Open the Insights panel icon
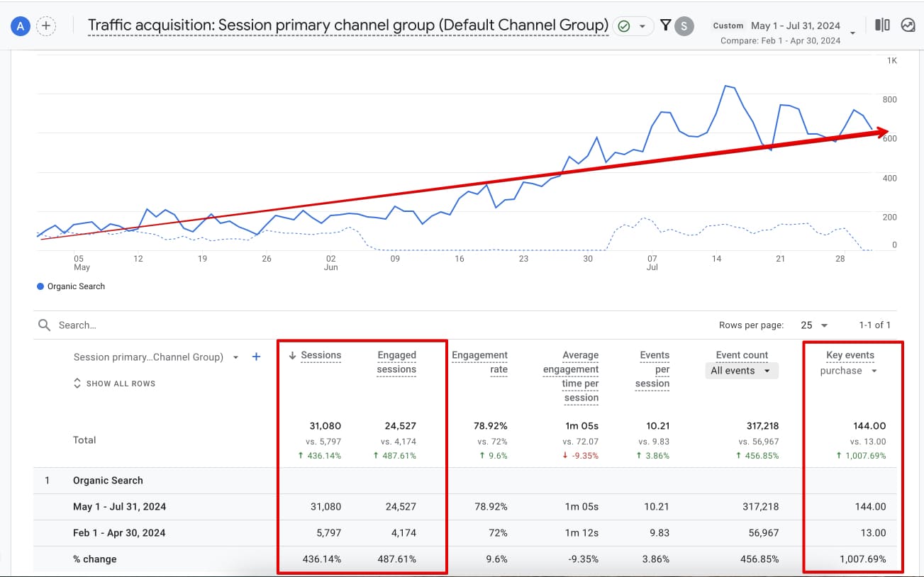Screen dimensions: 924x577 click(x=908, y=25)
